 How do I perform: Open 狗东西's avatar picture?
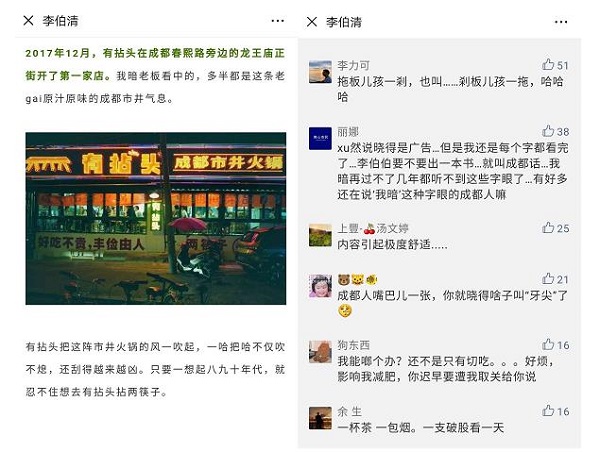[x=320, y=351]
